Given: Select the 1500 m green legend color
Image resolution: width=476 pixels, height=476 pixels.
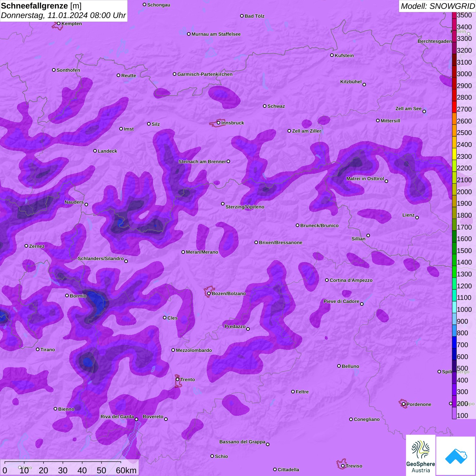Looking at the screenshot, I should click(x=454, y=248).
